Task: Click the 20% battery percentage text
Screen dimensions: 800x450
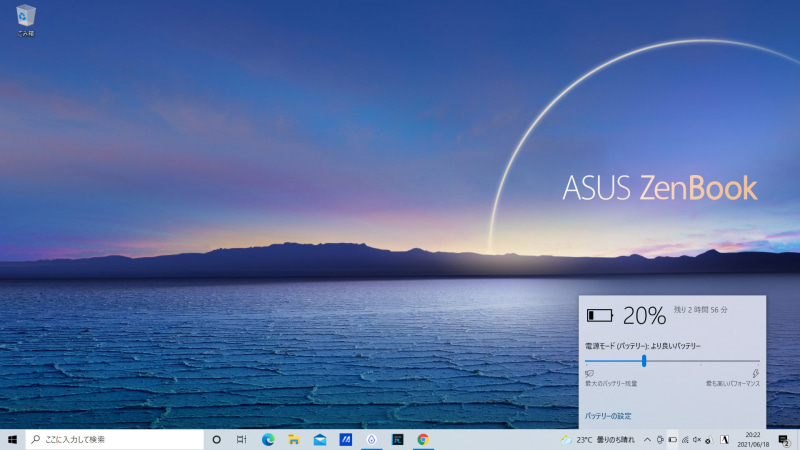Action: (644, 316)
